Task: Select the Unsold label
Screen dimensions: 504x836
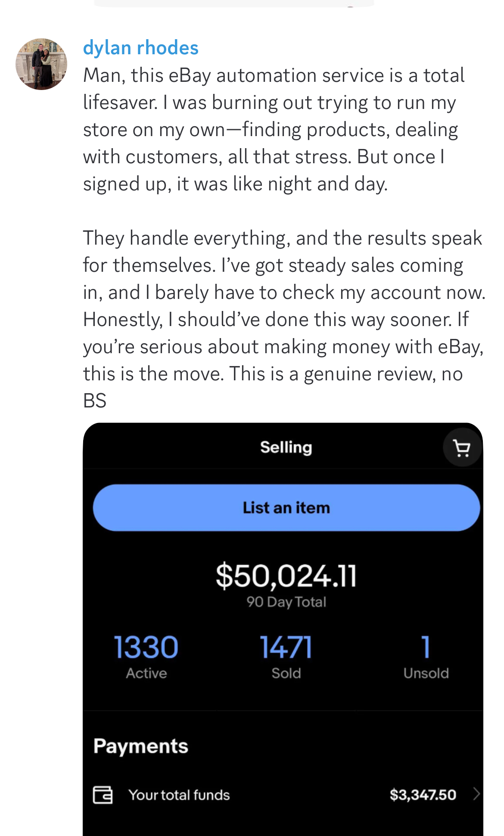Action: click(426, 673)
